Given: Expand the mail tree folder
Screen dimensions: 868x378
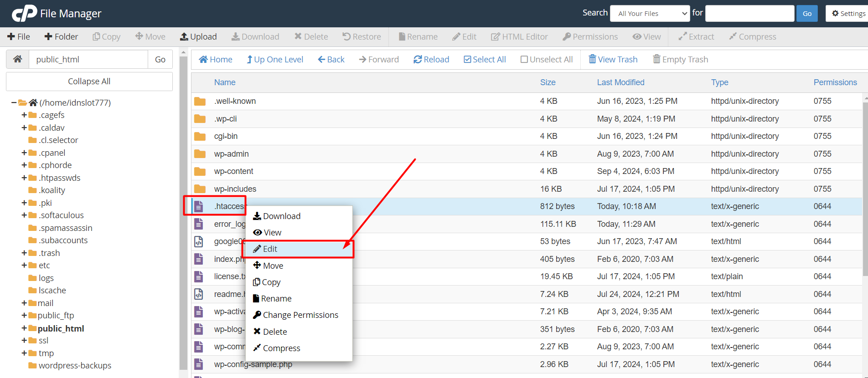Looking at the screenshot, I should click(24, 303).
